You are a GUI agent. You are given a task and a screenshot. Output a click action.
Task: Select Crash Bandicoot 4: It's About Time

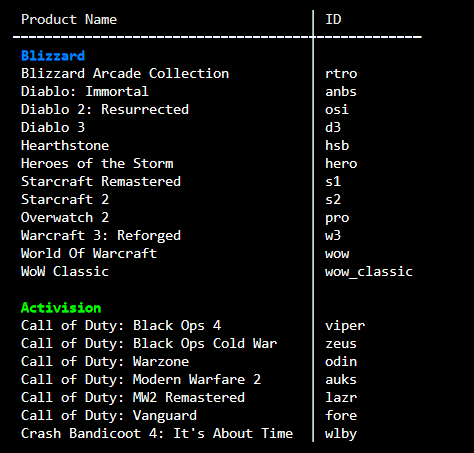point(157,433)
